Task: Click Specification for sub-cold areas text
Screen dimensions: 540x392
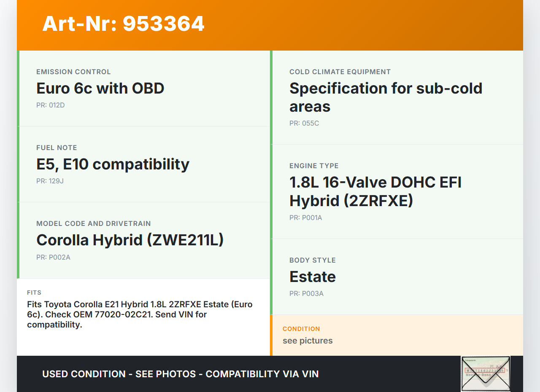Action: click(x=386, y=97)
